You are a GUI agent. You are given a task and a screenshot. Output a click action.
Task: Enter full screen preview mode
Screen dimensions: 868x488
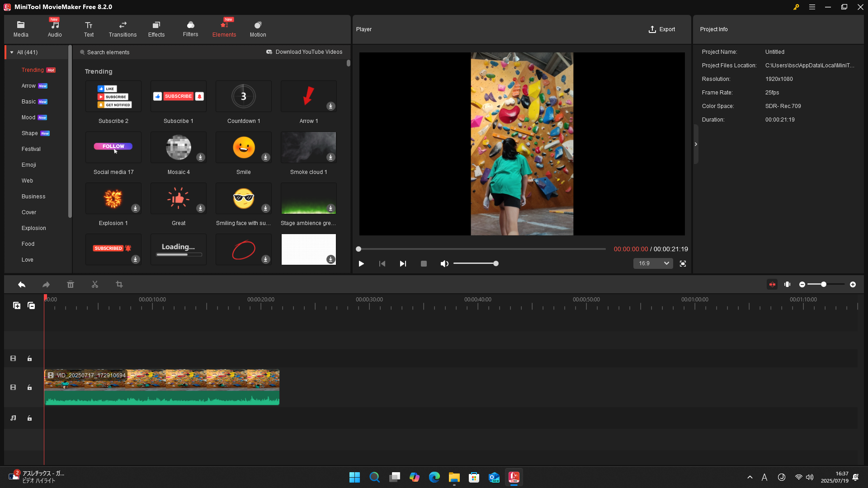pos(683,264)
